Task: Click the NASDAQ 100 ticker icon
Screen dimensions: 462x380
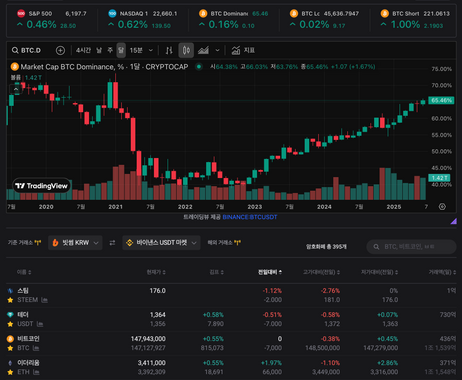Action: 112,13
